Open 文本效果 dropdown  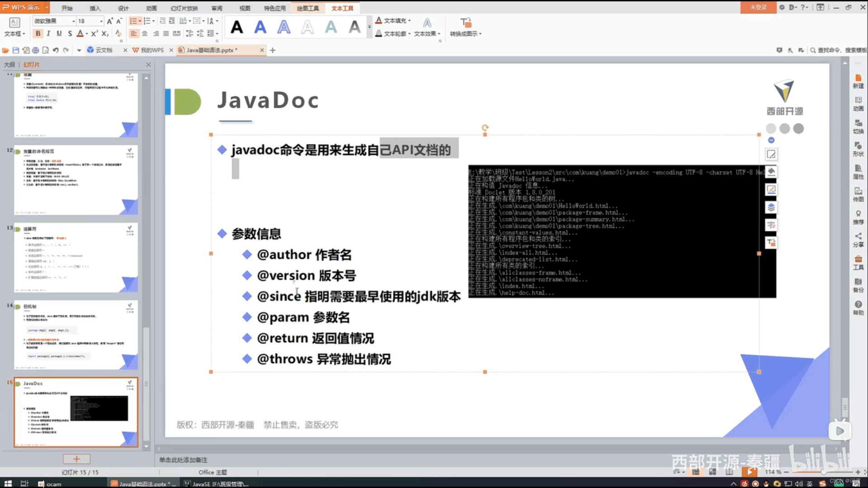coord(427,27)
